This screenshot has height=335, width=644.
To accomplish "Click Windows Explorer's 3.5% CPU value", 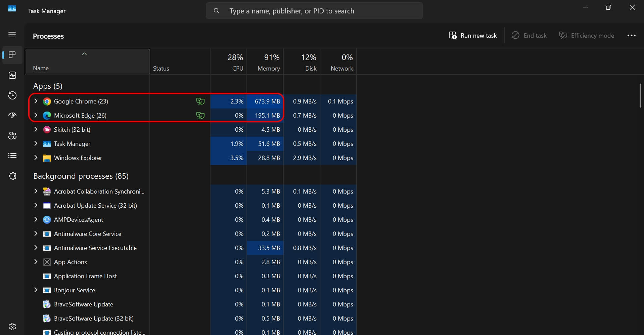I will [x=237, y=158].
